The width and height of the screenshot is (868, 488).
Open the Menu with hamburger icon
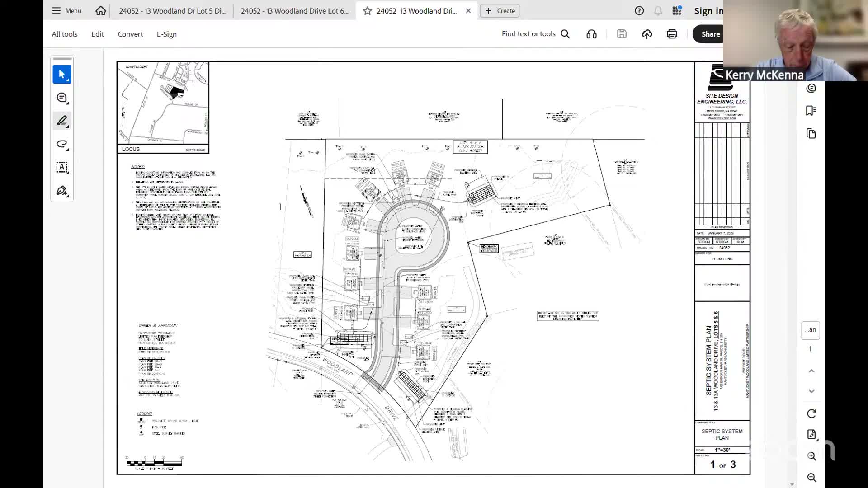click(66, 10)
